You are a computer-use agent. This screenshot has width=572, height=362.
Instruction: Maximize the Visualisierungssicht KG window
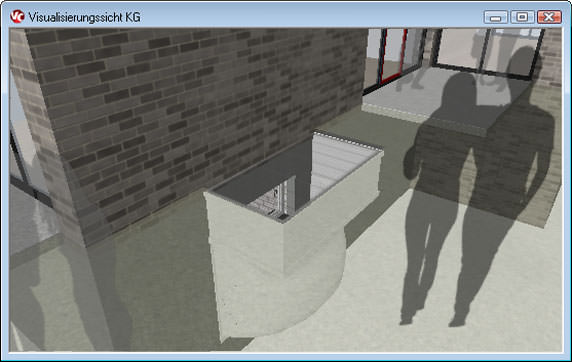(x=522, y=17)
